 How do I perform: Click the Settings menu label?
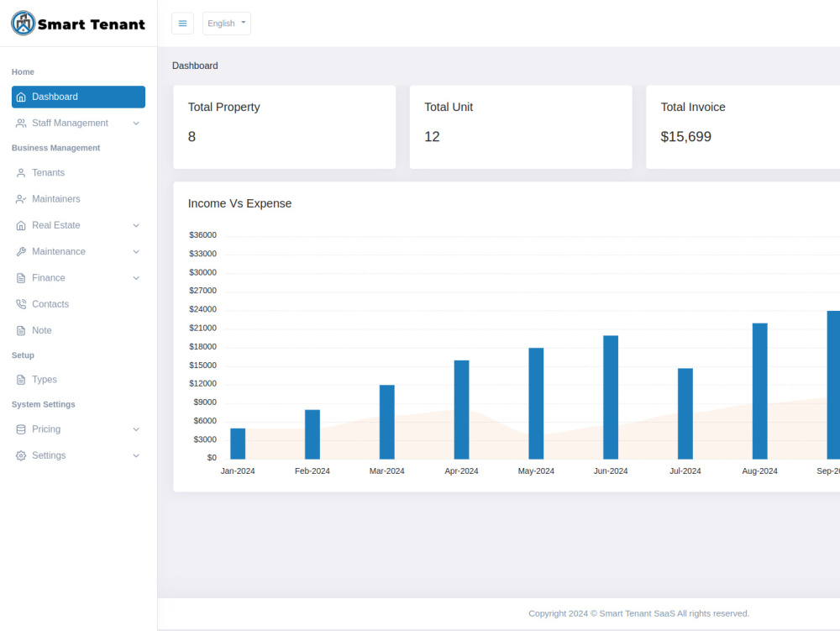pyautogui.click(x=49, y=456)
